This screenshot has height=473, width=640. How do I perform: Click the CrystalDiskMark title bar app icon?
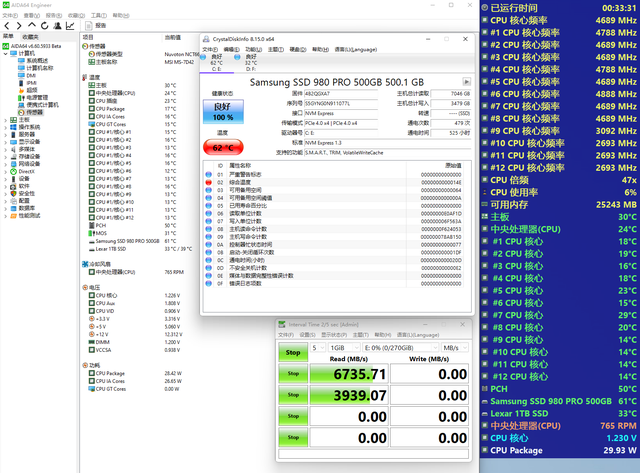click(x=282, y=324)
